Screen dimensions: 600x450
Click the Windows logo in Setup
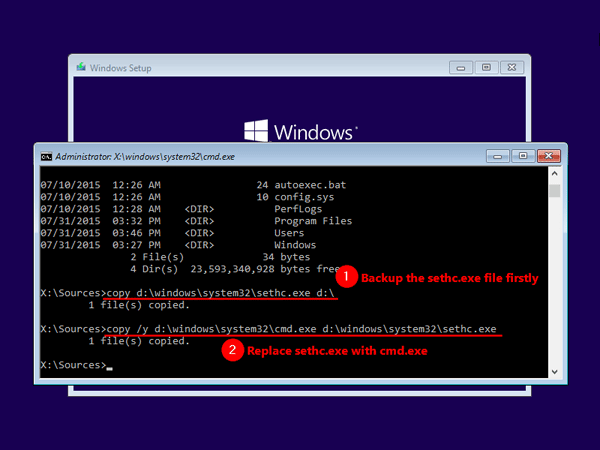[x=256, y=130]
